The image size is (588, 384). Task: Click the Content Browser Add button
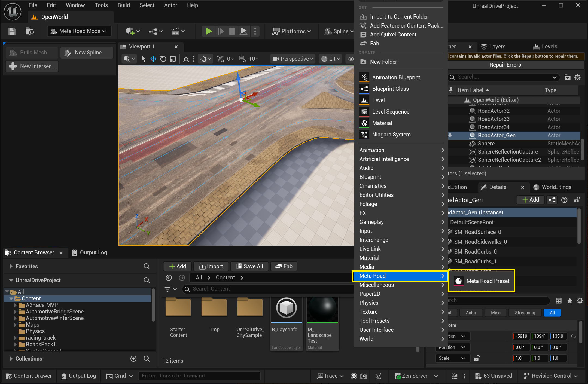(178, 266)
